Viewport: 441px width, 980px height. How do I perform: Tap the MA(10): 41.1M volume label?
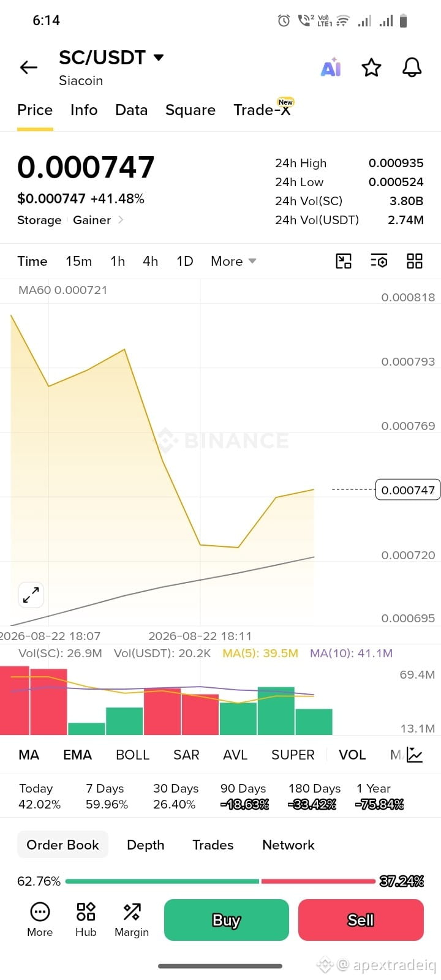point(351,654)
